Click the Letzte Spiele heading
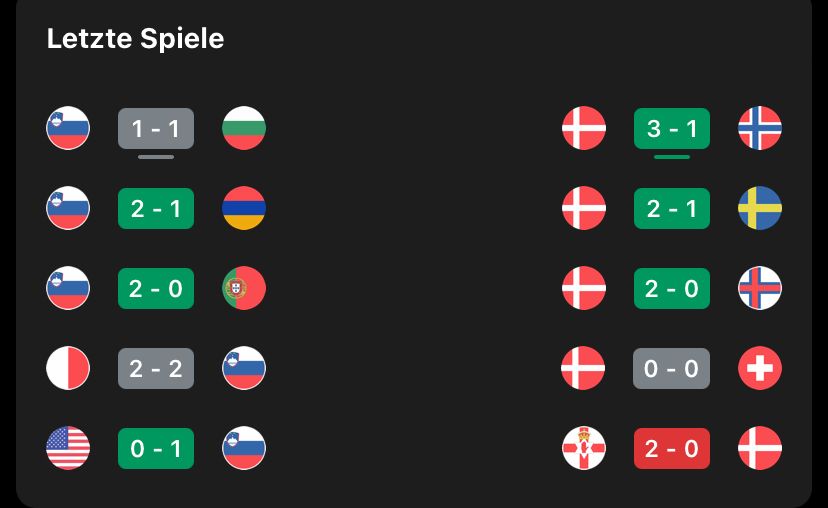 tap(135, 39)
